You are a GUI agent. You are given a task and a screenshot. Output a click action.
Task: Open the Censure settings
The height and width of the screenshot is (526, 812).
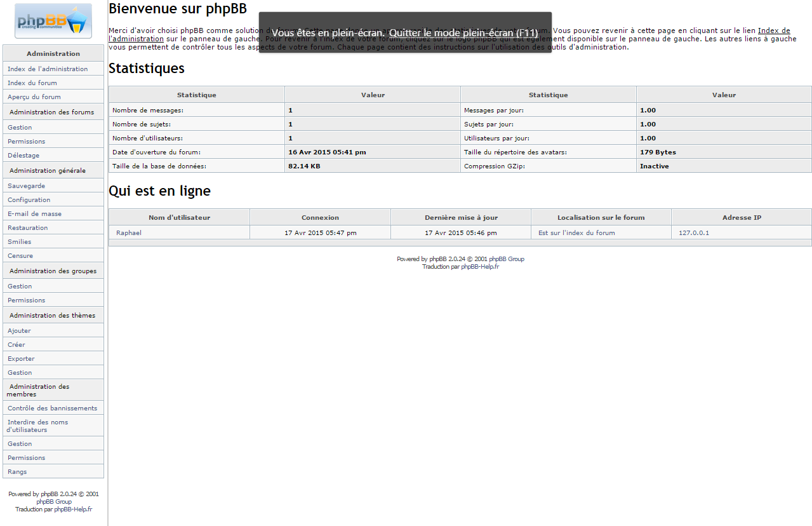tap(20, 255)
